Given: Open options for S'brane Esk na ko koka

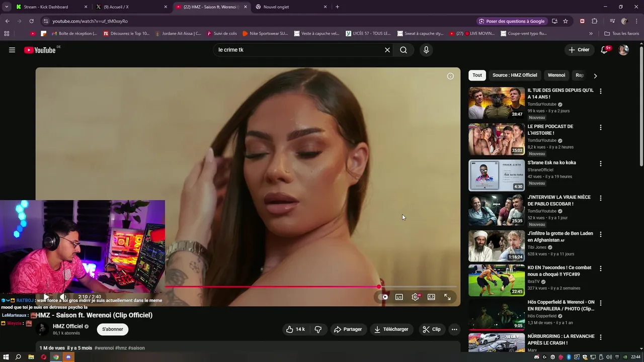Looking at the screenshot, I should click(x=600, y=164).
